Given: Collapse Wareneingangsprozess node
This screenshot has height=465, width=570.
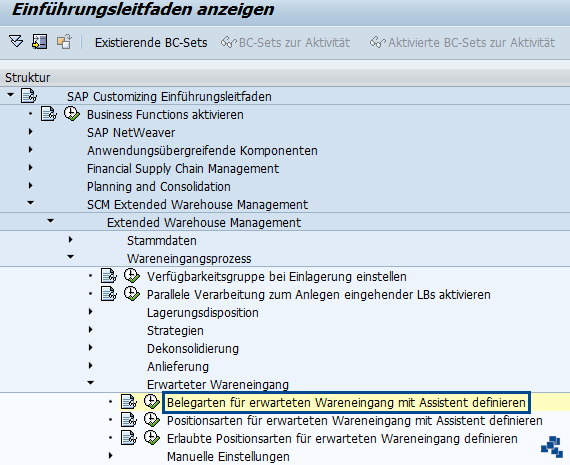Looking at the screenshot, I should pyautogui.click(x=71, y=257).
